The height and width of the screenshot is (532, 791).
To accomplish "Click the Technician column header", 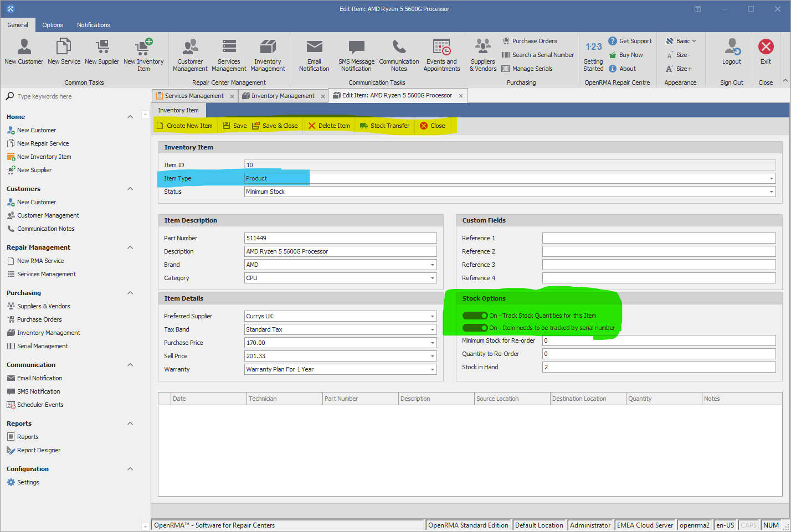I will pos(285,399).
